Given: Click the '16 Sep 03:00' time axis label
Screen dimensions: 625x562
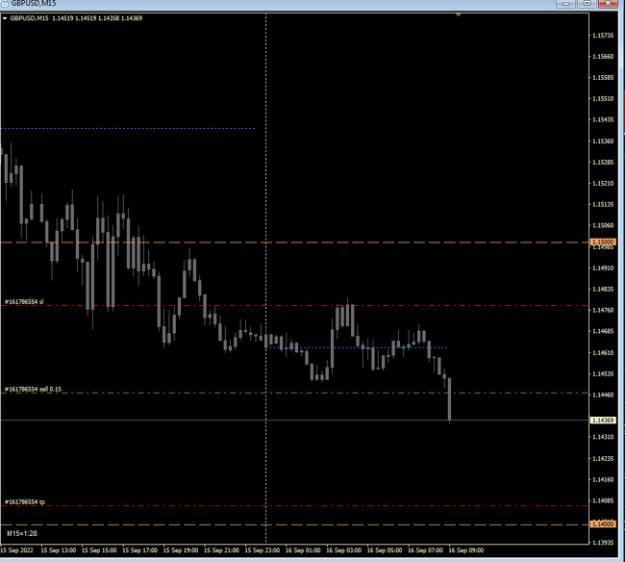Looking at the screenshot, I should pos(344,550).
